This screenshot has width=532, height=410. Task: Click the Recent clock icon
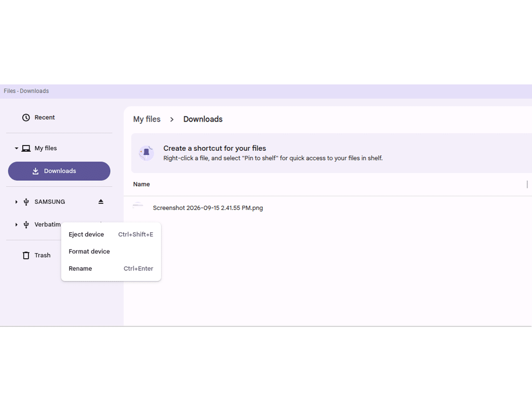tap(26, 117)
